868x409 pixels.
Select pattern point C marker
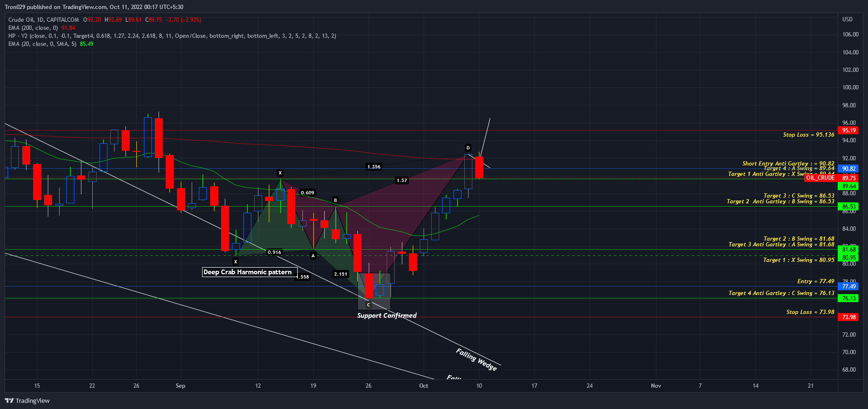tap(369, 305)
